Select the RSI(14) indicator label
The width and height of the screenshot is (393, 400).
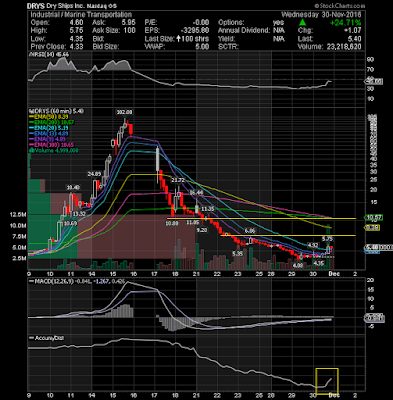(49, 54)
